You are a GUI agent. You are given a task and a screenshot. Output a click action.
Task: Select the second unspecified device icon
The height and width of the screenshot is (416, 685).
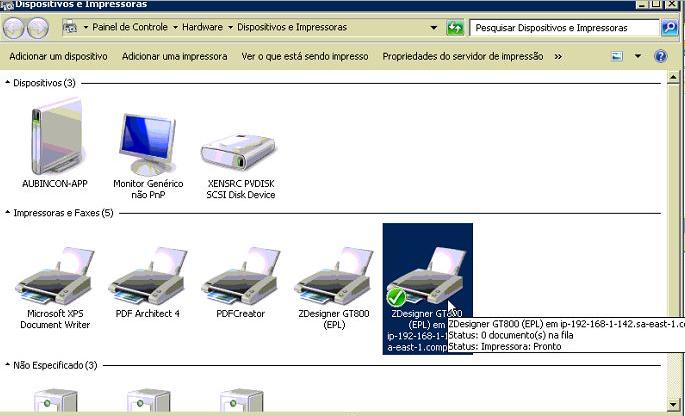click(x=149, y=400)
